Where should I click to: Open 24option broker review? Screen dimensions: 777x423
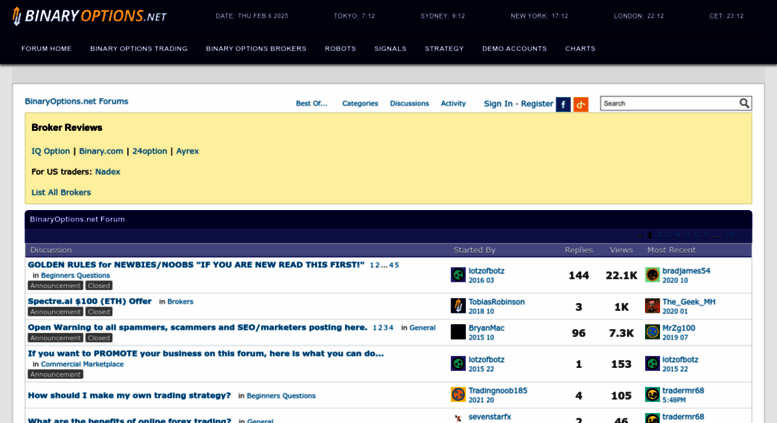[150, 151]
